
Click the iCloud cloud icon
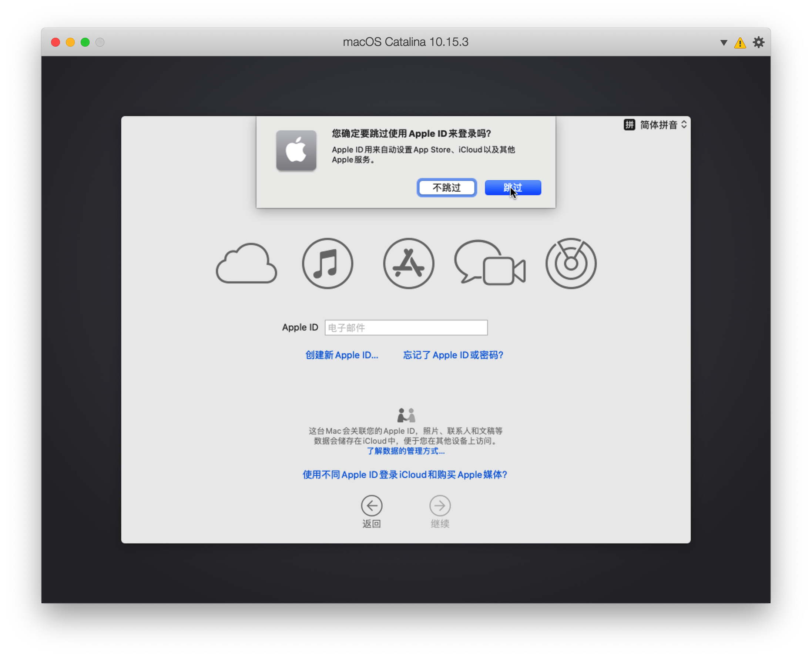[x=246, y=263]
